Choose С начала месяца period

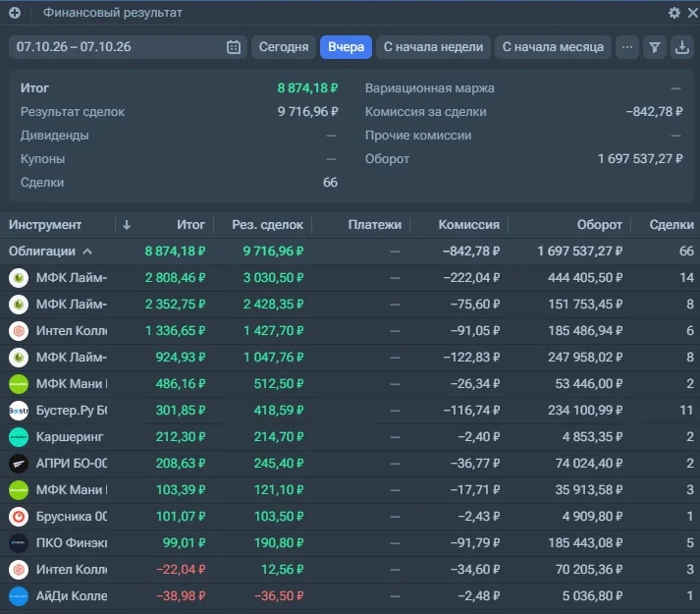click(553, 47)
